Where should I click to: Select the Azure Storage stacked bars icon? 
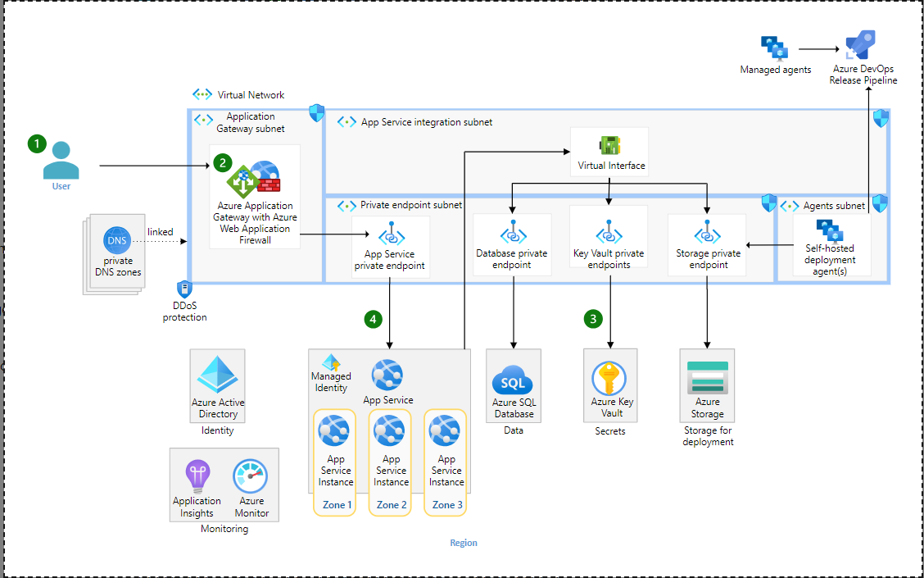coord(708,378)
